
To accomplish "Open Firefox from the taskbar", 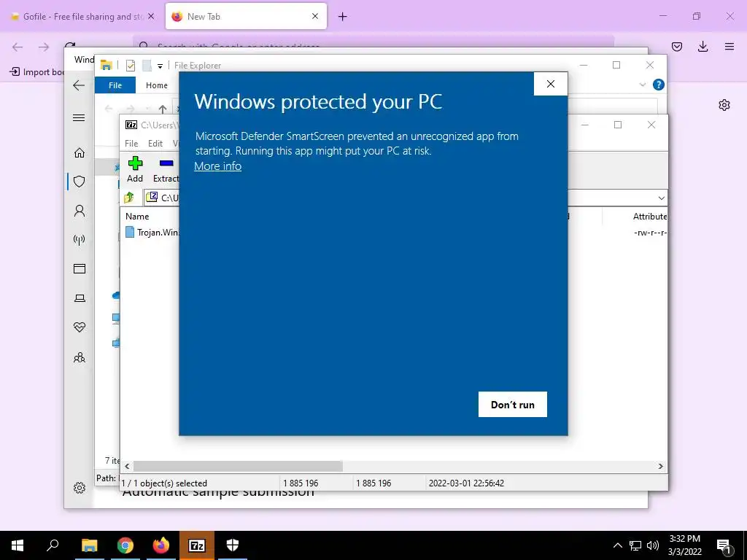I will click(x=161, y=545).
